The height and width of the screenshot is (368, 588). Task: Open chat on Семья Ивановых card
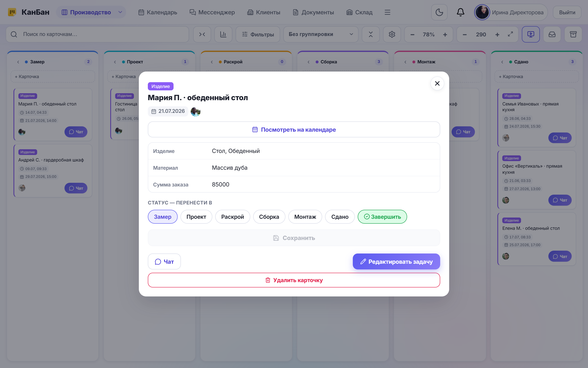[560, 138]
